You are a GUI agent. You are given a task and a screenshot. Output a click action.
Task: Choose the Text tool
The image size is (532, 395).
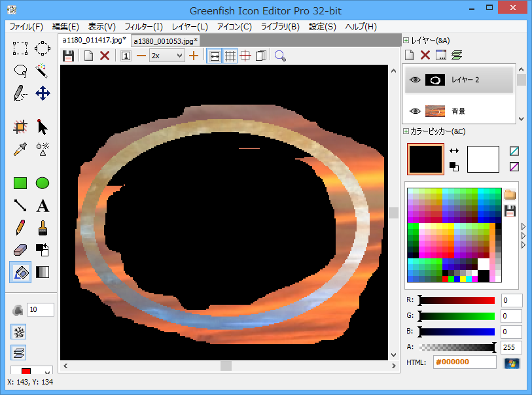[x=43, y=206]
